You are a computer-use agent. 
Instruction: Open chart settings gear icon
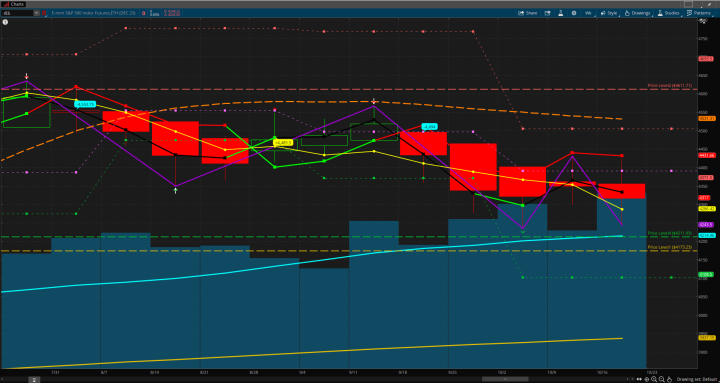point(574,13)
